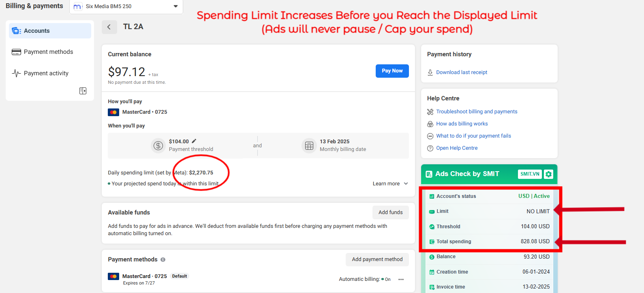This screenshot has height=293, width=644.
Task: Click the Payment methods card icon
Action: pyautogui.click(x=16, y=52)
